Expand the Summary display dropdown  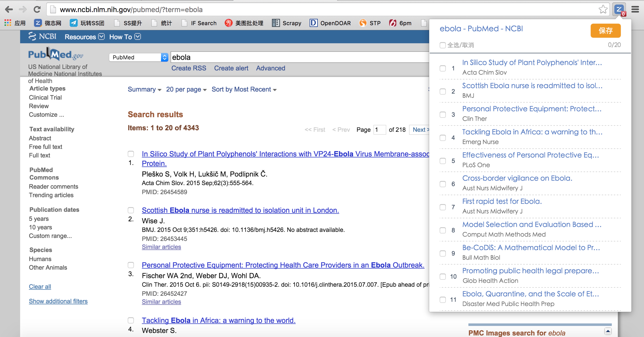[145, 89]
